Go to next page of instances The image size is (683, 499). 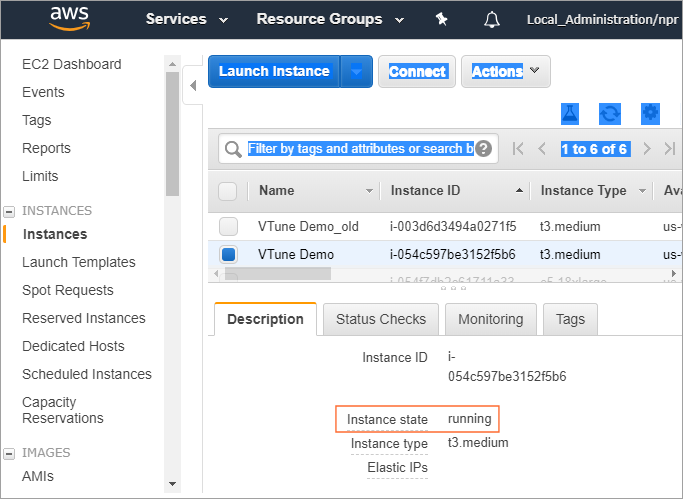tap(647, 149)
